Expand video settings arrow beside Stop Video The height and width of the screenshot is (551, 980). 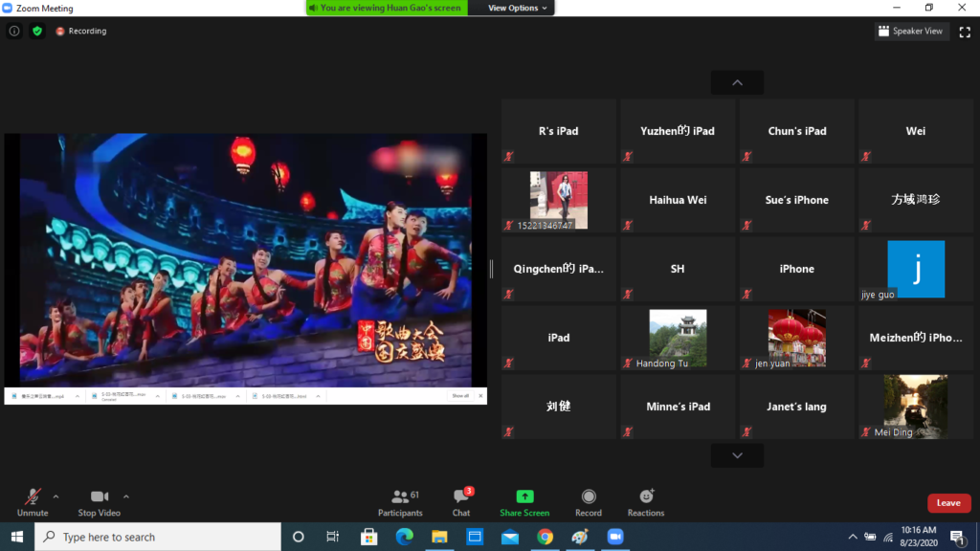126,496
